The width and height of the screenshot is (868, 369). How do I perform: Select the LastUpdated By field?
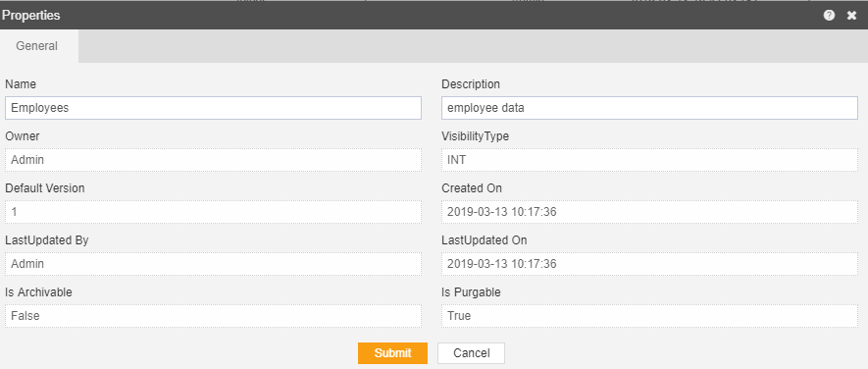point(213,264)
